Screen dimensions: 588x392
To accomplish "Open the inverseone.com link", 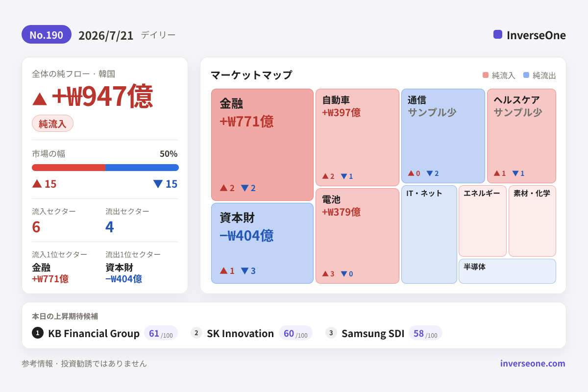I will pyautogui.click(x=533, y=363).
